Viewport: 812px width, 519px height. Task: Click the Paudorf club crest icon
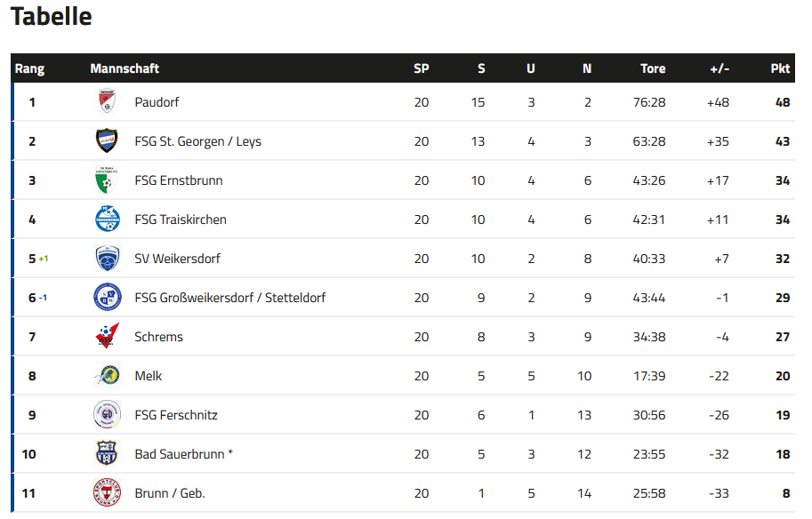pyautogui.click(x=107, y=101)
